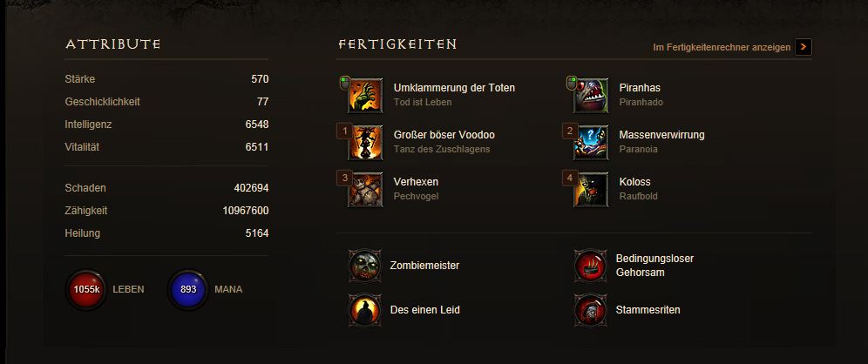Image resolution: width=868 pixels, height=364 pixels.
Task: Click the Massenverwirrung skill name text
Action: pos(662,135)
